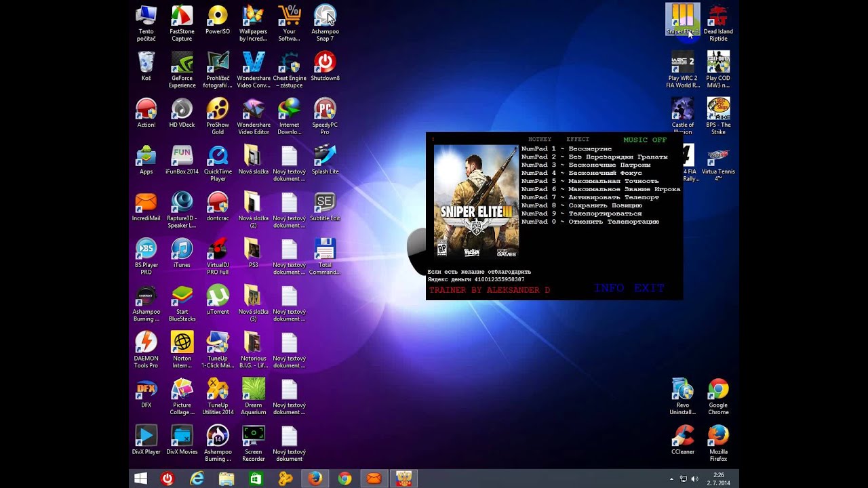868x488 pixels.
Task: Select the Norton Internet Security icon
Action: (182, 350)
